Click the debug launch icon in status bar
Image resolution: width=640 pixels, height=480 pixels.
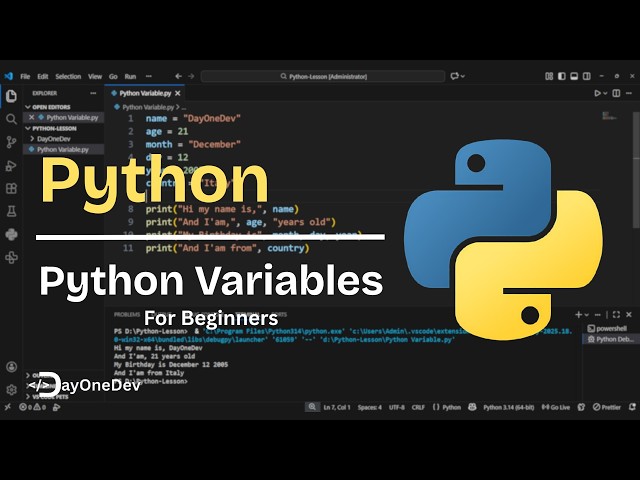point(57,407)
